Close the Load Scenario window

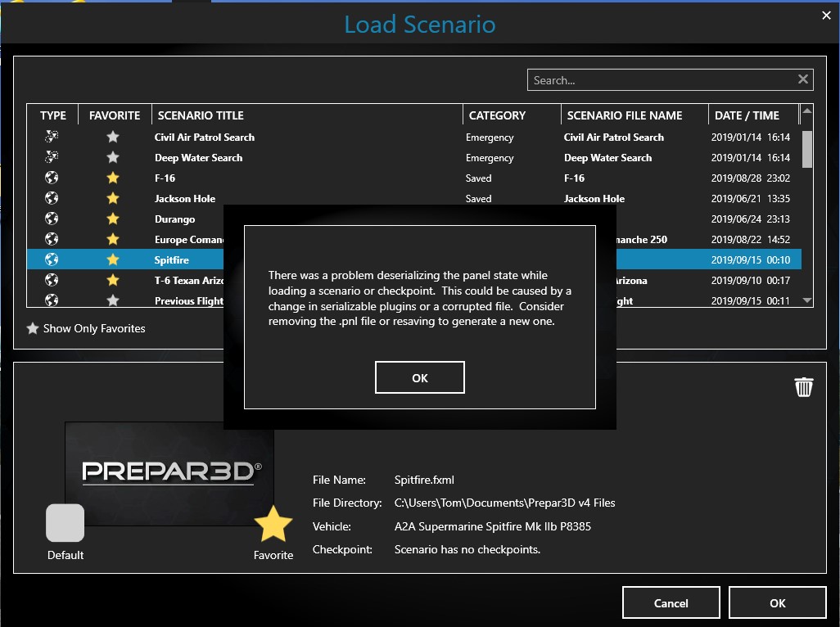[826, 16]
